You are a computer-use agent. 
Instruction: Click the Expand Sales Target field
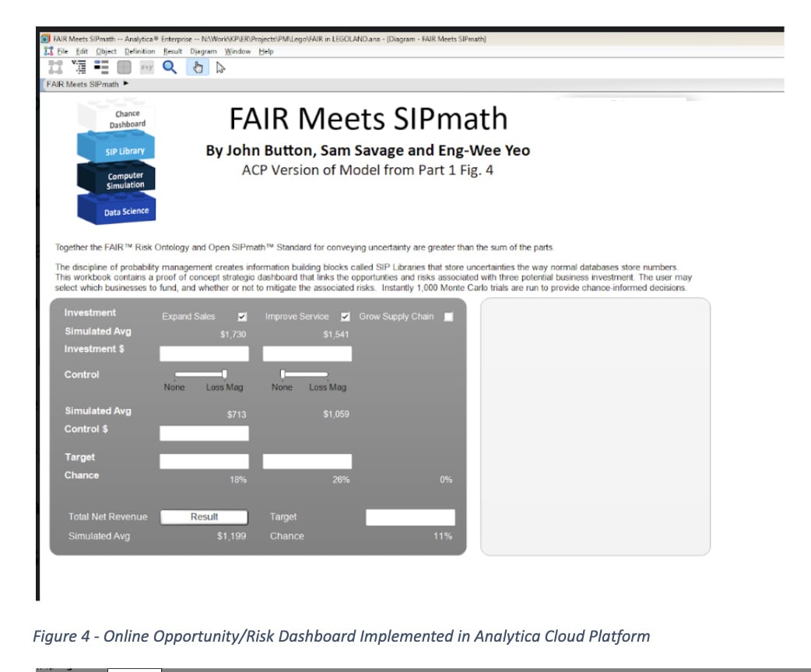click(x=204, y=461)
